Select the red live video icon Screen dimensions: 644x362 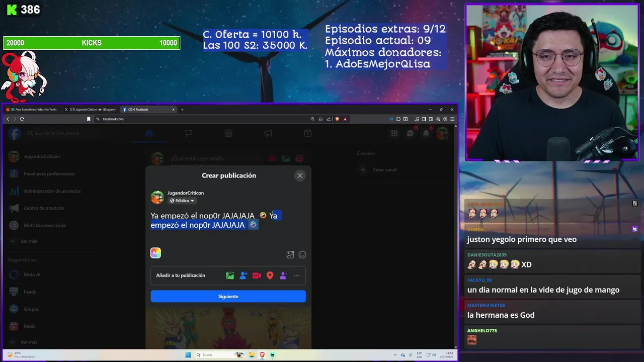tap(257, 276)
